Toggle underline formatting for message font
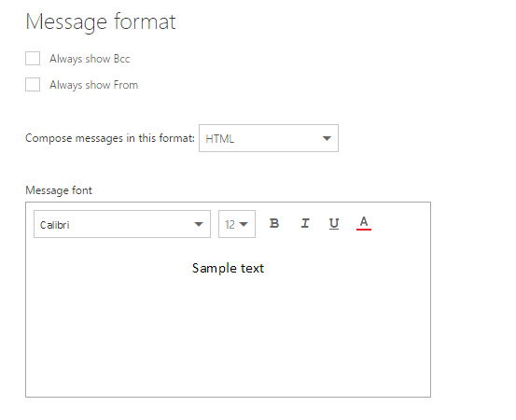The height and width of the screenshot is (420, 516). (334, 223)
